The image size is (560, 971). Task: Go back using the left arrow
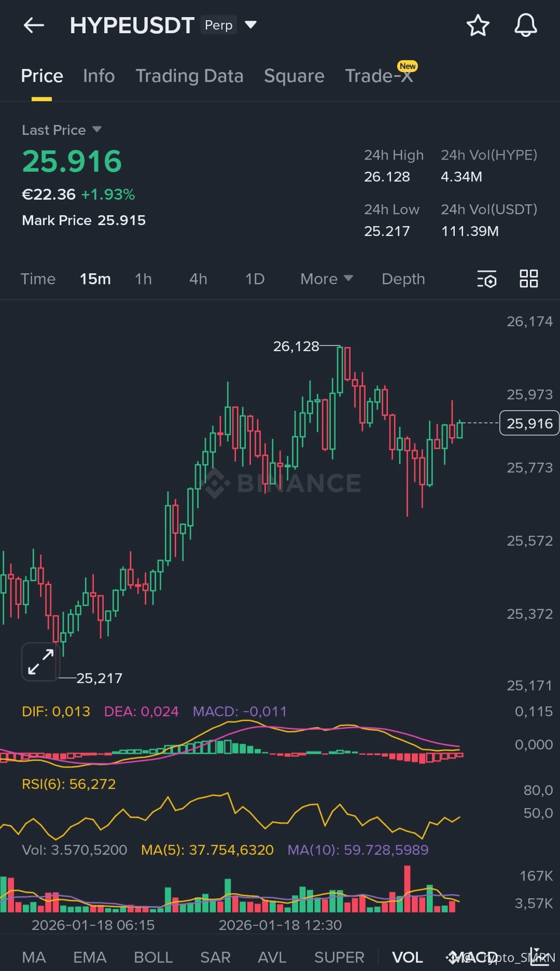(x=34, y=25)
